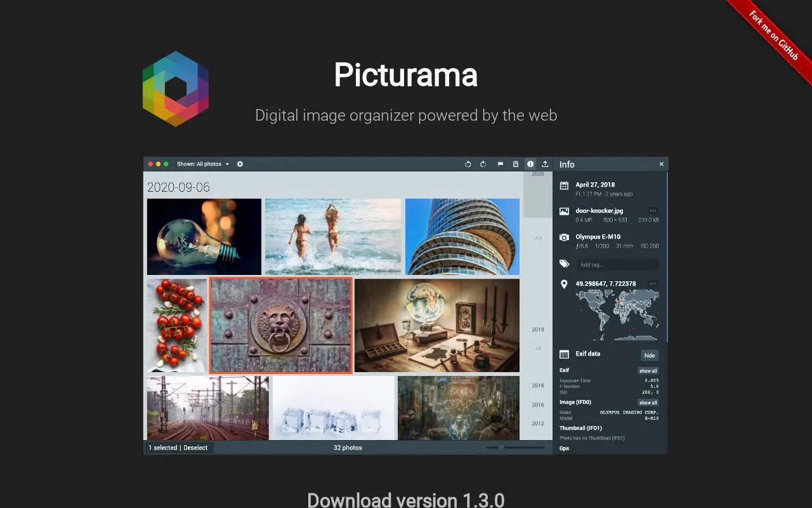Close the Info panel
Viewport: 812px width, 508px height.
point(662,164)
